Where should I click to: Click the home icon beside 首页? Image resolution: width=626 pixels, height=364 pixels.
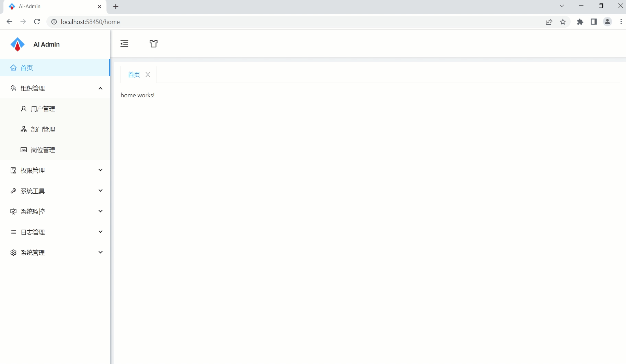coord(13,68)
